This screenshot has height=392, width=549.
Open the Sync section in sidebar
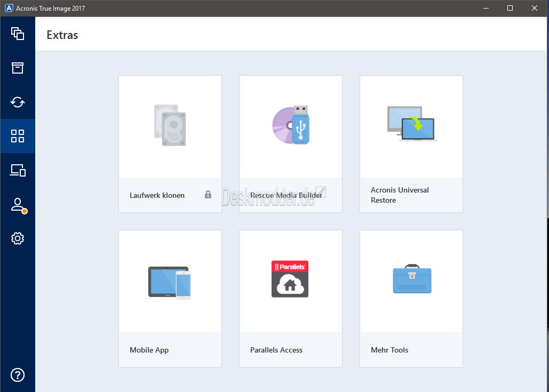[18, 102]
